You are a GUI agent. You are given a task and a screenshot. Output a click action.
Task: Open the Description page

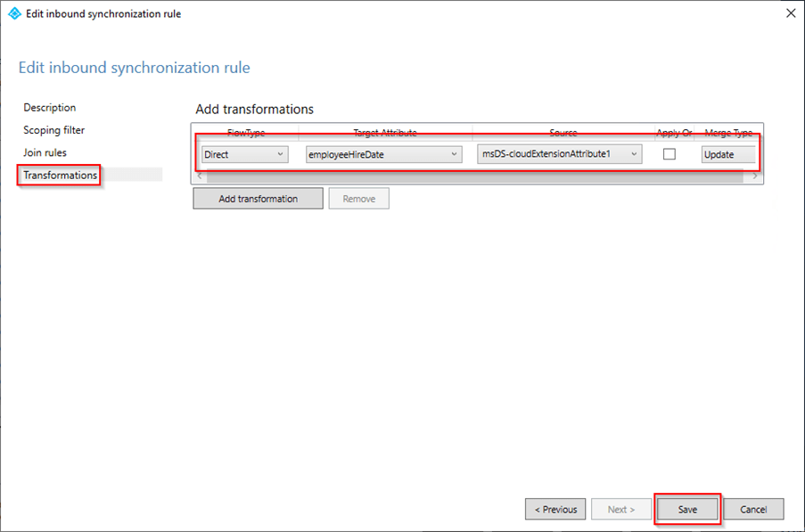coord(50,108)
